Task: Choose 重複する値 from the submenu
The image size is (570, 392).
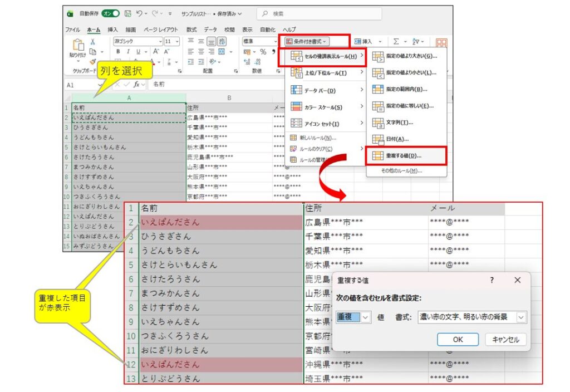Action: coord(406,155)
